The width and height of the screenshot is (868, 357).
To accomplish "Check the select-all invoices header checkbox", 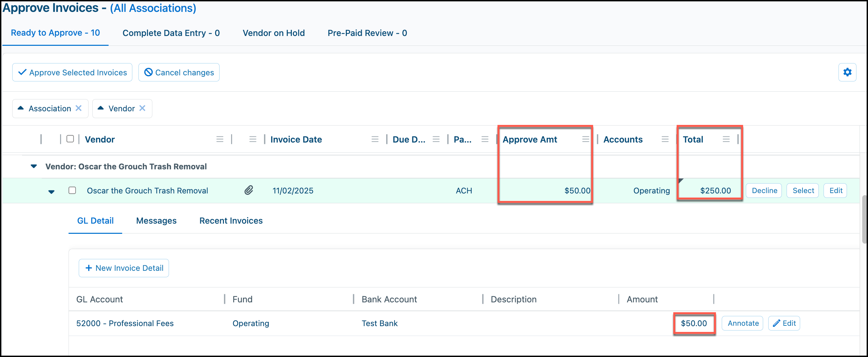I will [70, 139].
